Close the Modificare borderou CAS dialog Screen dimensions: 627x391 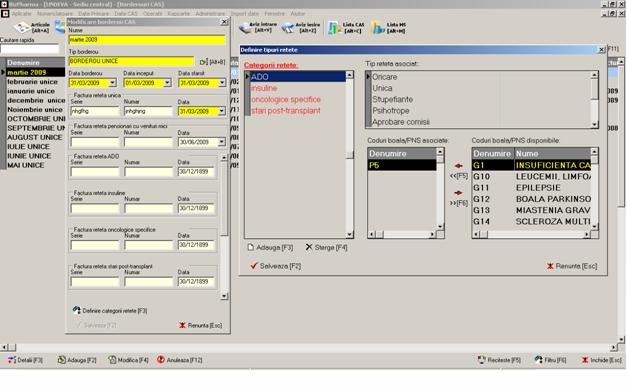(x=224, y=22)
